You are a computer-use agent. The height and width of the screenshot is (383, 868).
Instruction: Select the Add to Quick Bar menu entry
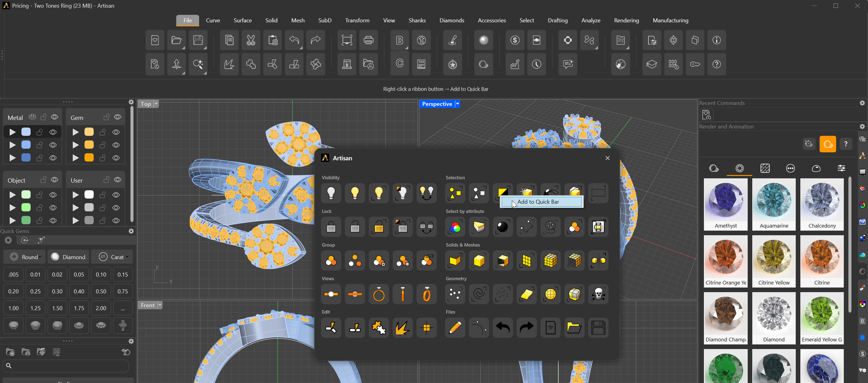[542, 202]
